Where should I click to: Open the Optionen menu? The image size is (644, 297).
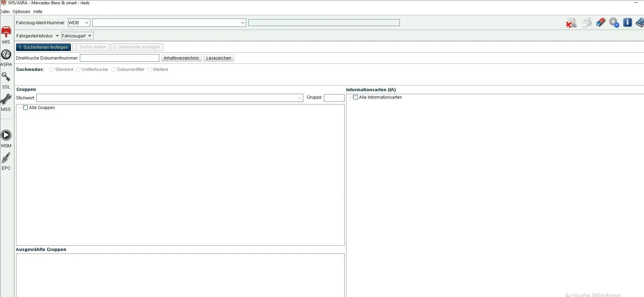(x=21, y=12)
